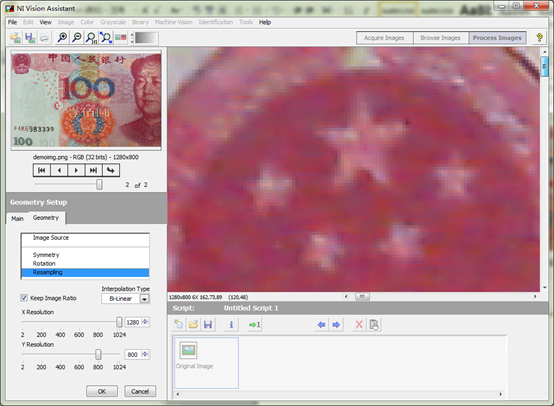554x406 pixels.
Task: Click the Browse Images button
Action: [x=441, y=38]
